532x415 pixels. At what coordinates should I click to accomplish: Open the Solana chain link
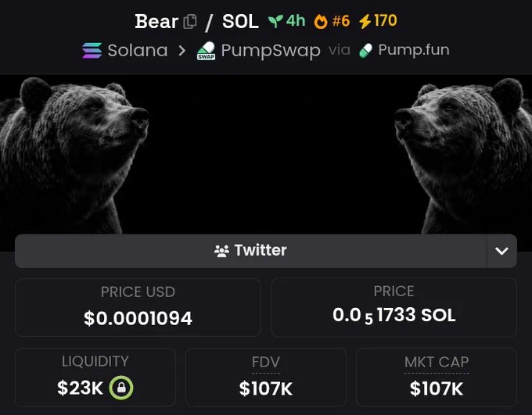coord(125,51)
